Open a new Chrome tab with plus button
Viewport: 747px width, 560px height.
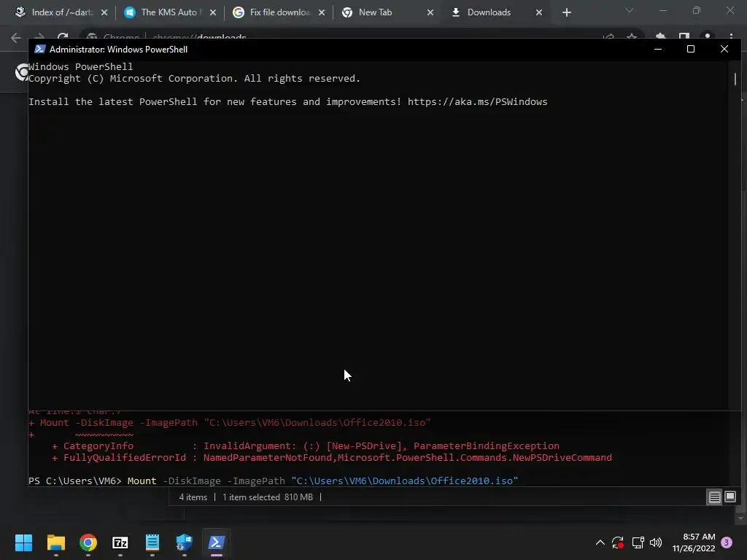566,13
